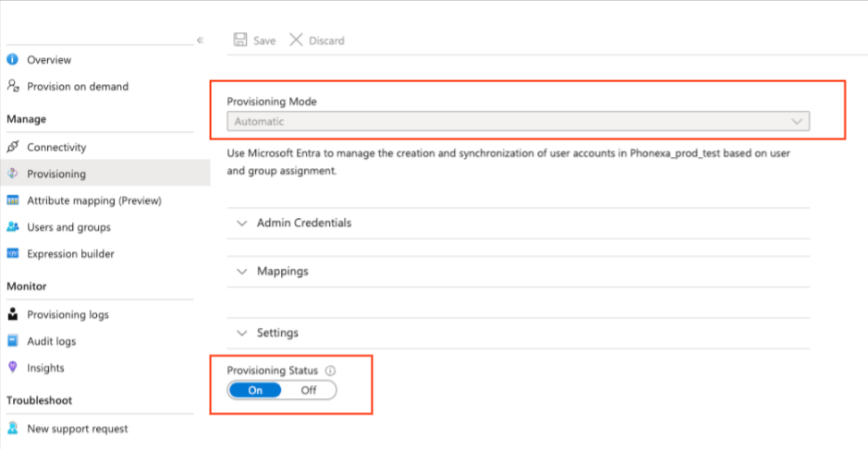Click the Provisioning Status info icon
The image size is (868, 449).
click(x=330, y=370)
